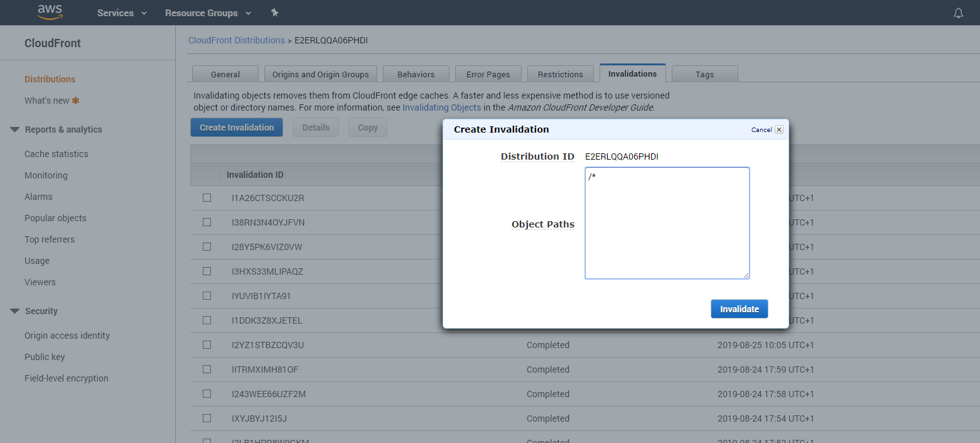Check the box for I1A26CTSCCKU2R

click(207, 197)
